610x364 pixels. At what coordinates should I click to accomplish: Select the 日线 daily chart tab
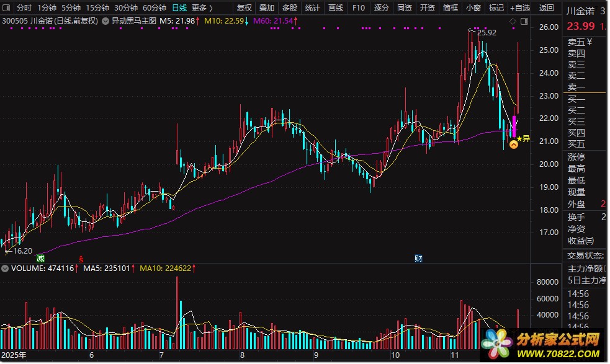point(179,8)
